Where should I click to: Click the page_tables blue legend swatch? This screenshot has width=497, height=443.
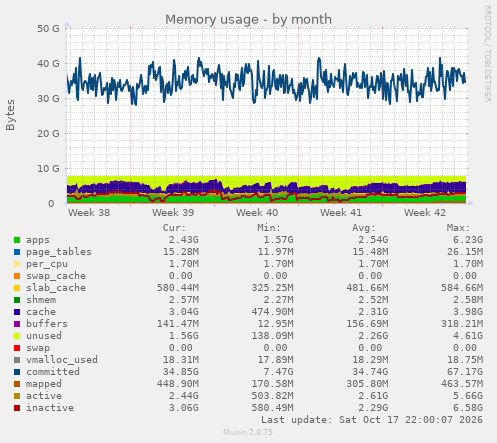tap(17, 252)
